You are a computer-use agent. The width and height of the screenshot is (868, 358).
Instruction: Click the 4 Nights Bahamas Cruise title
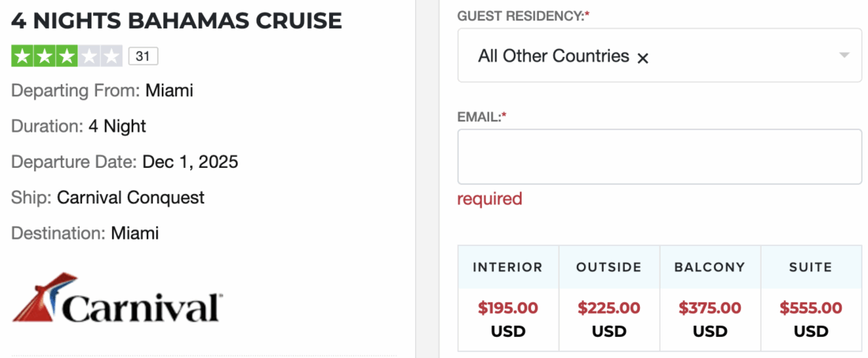pos(177,21)
